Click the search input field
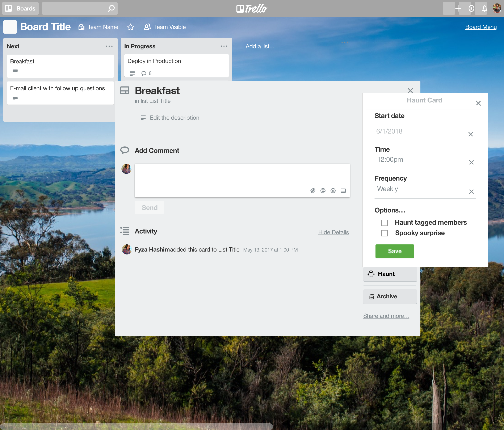The width and height of the screenshot is (504, 430). (80, 9)
